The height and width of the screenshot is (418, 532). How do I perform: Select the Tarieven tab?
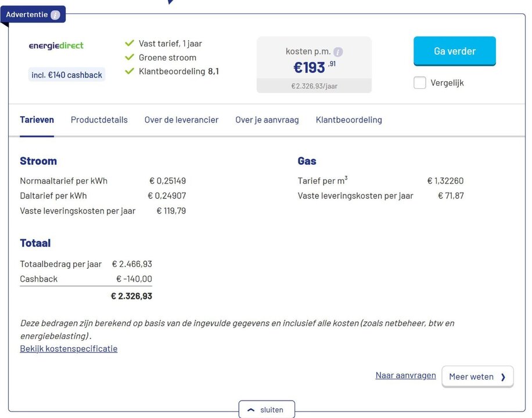point(37,120)
